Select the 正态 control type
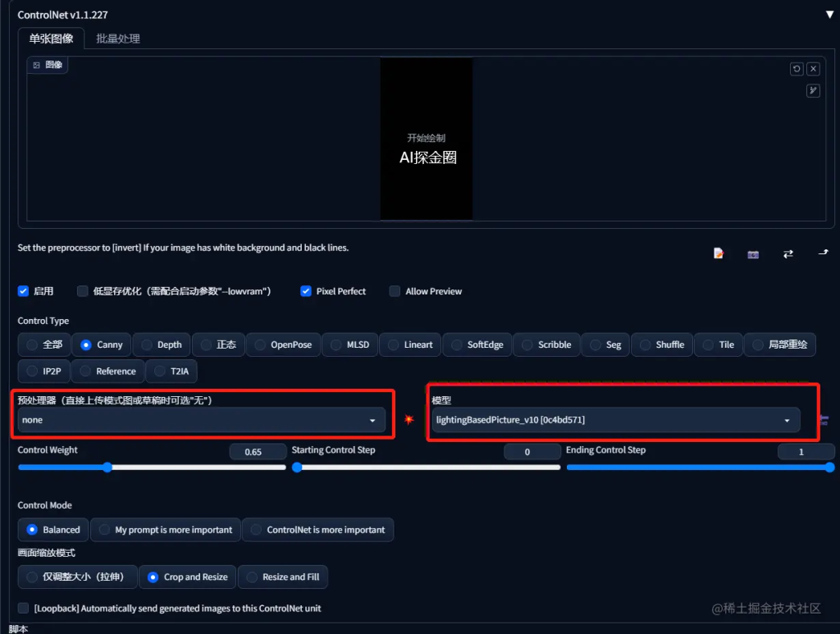 point(218,344)
